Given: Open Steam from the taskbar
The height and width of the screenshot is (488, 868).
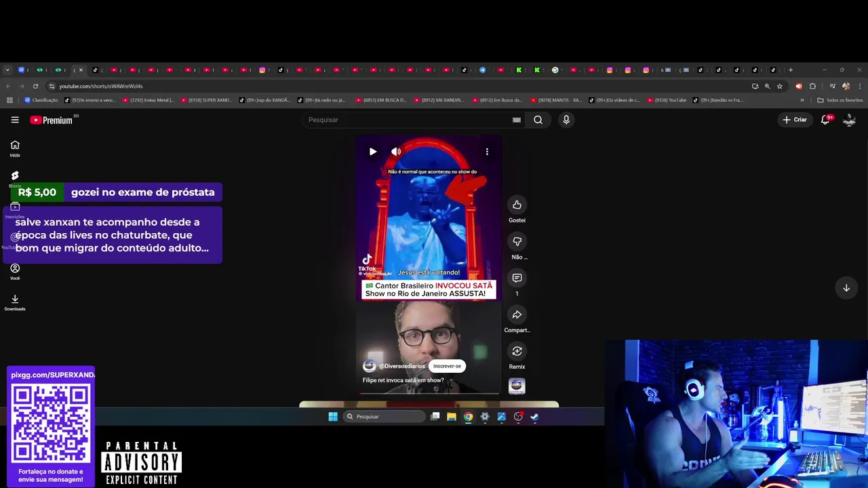Looking at the screenshot, I should (534, 417).
